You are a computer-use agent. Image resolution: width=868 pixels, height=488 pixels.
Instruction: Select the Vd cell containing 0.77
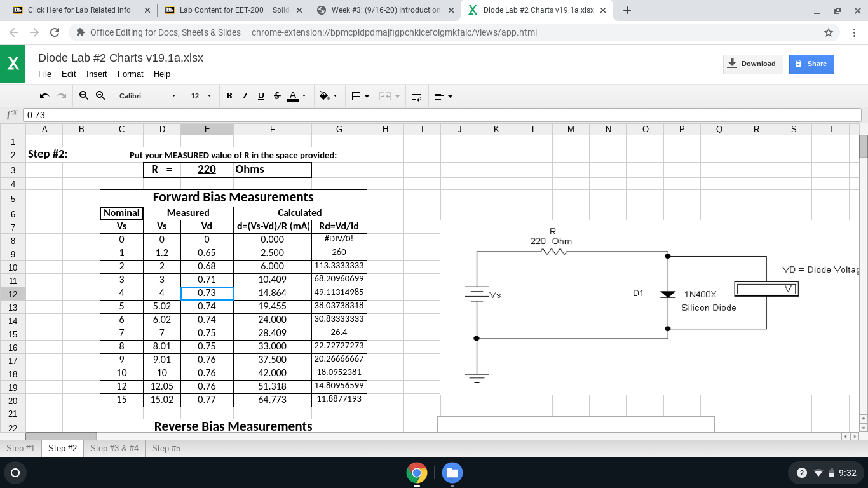point(207,400)
